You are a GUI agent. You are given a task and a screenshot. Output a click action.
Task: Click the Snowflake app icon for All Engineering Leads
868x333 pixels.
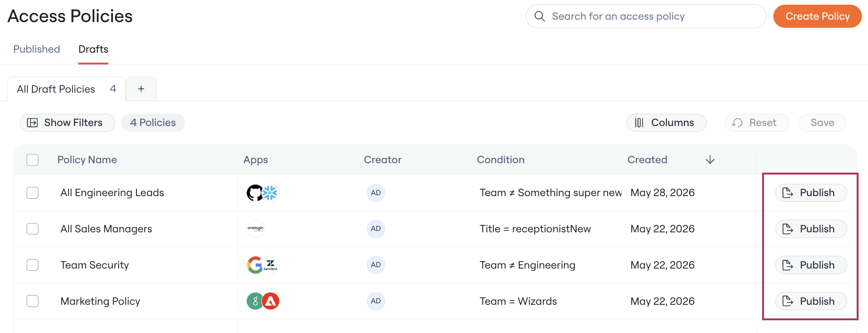pyautogui.click(x=270, y=193)
